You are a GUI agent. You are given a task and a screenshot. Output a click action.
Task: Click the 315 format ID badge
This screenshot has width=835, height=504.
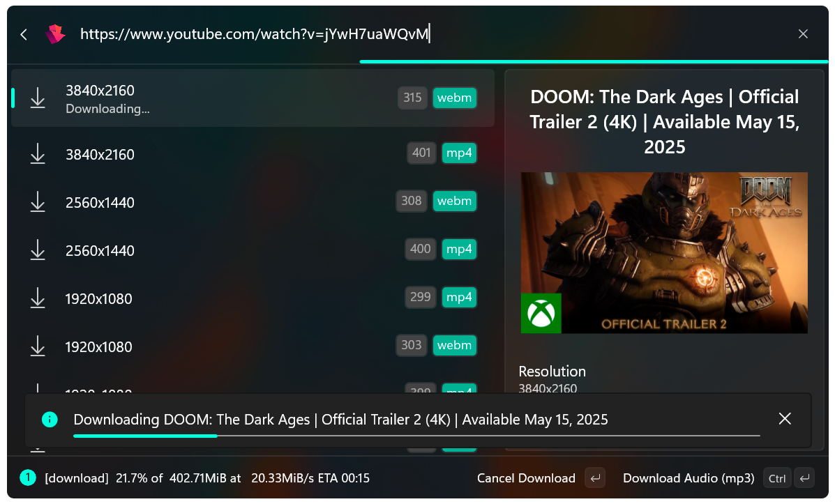[x=412, y=98]
